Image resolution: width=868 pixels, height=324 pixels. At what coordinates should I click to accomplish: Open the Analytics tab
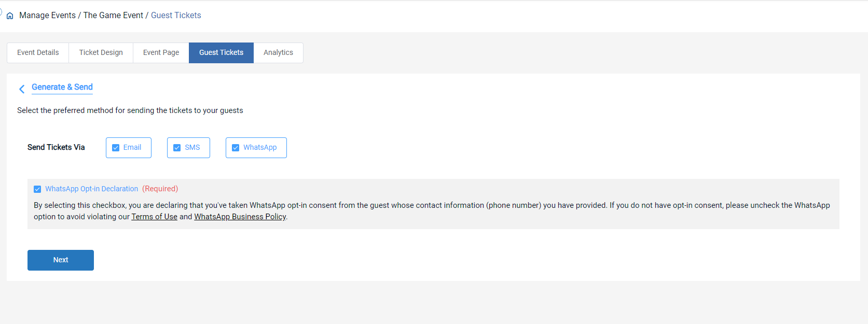[279, 53]
